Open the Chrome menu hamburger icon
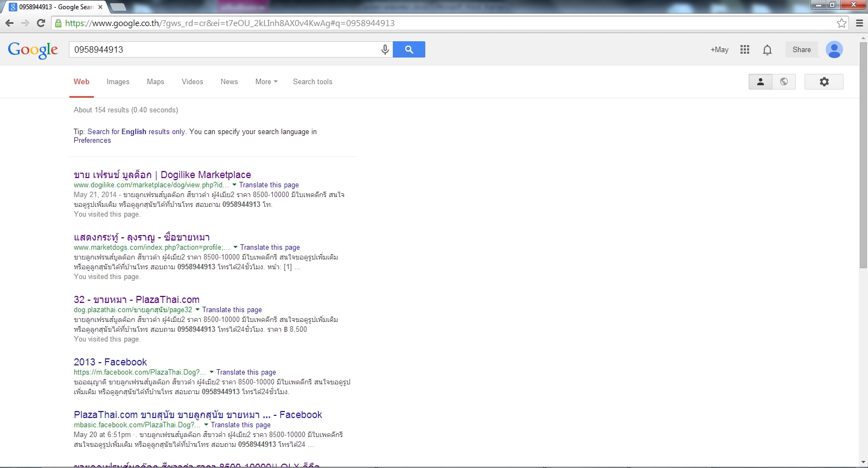The height and width of the screenshot is (468, 868). [859, 23]
